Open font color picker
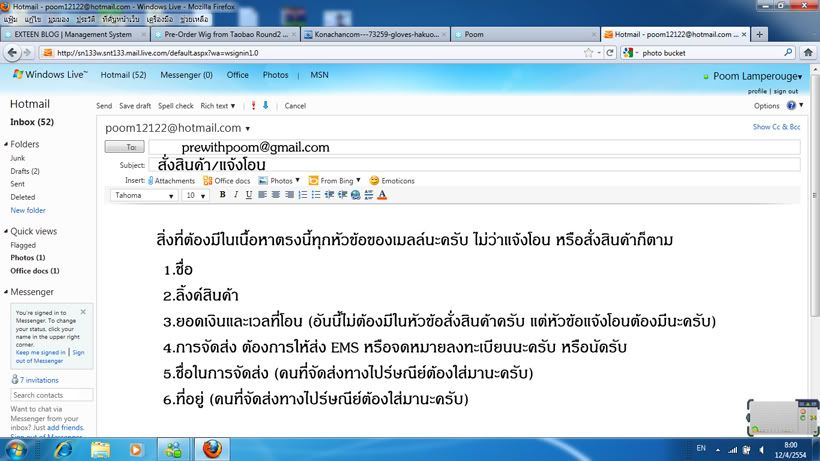This screenshot has height=461, width=820. pyautogui.click(x=382, y=195)
